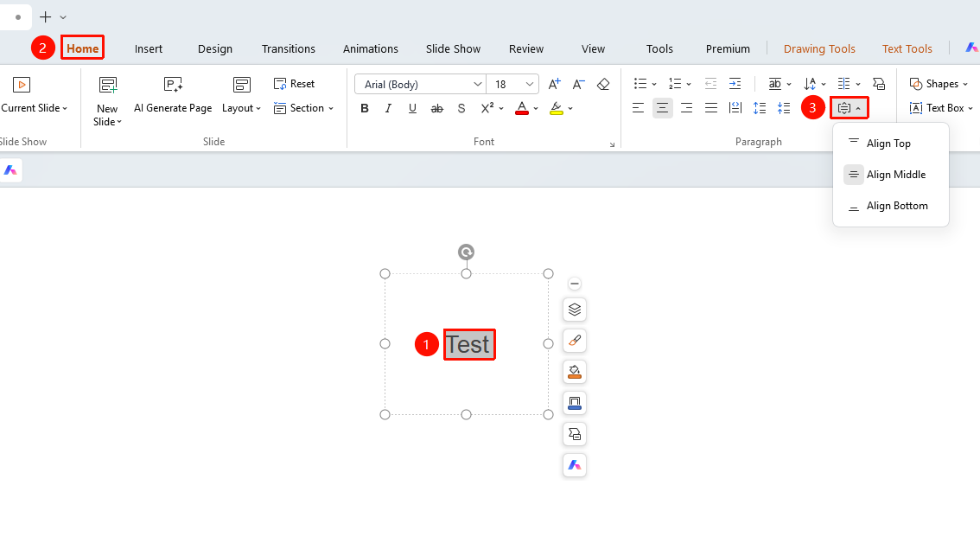Click the layers icon beside the text box
This screenshot has width=980, height=543.
coord(575,310)
